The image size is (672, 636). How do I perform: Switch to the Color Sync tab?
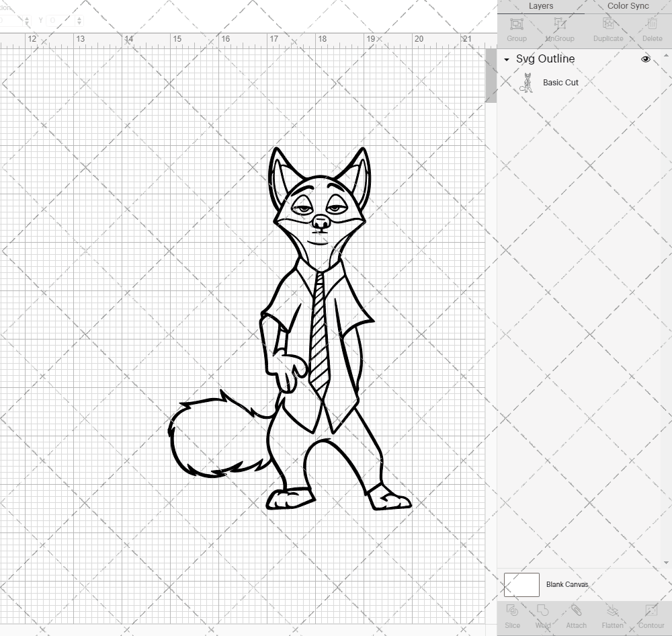pyautogui.click(x=628, y=6)
